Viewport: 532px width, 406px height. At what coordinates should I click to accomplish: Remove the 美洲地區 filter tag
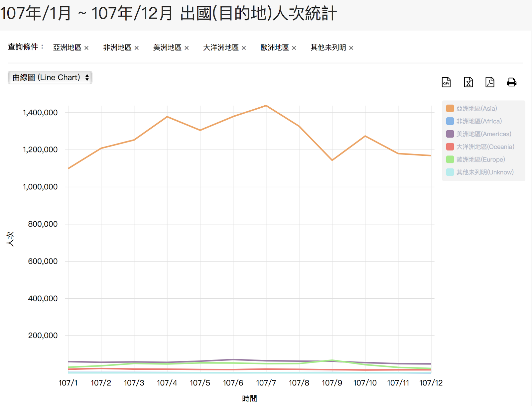pos(187,48)
